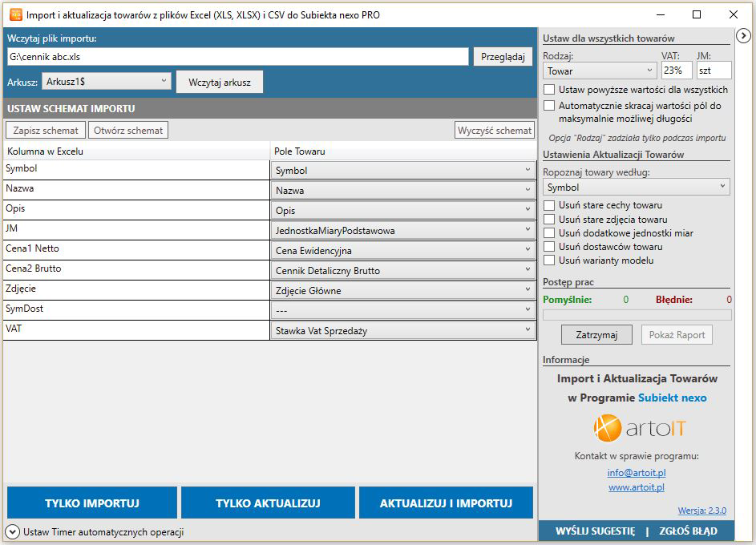Screen dimensions: 756x545
Task: Open field dropdown for the Nazwa row
Action: [x=403, y=190]
